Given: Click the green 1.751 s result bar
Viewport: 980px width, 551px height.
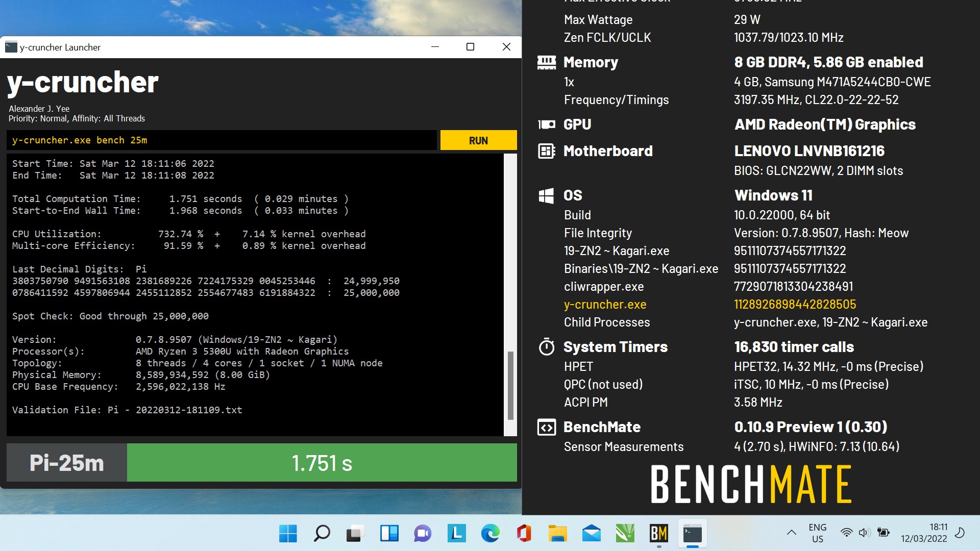Looking at the screenshot, I should (x=322, y=463).
